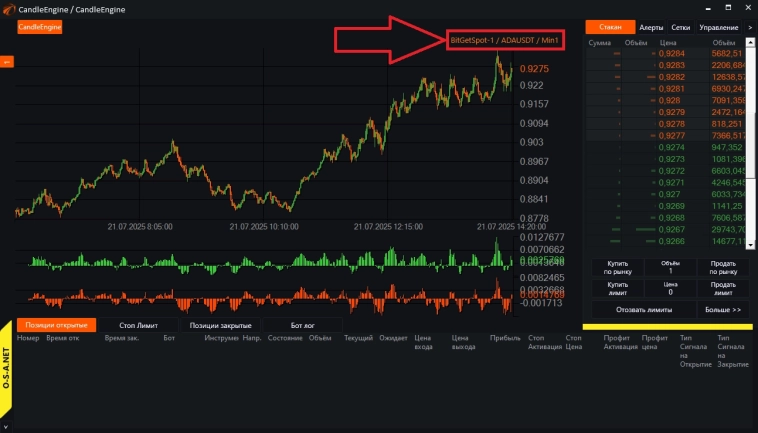The height and width of the screenshot is (433, 758).
Task: Open the Стоп Лимит tab
Action: (x=138, y=325)
